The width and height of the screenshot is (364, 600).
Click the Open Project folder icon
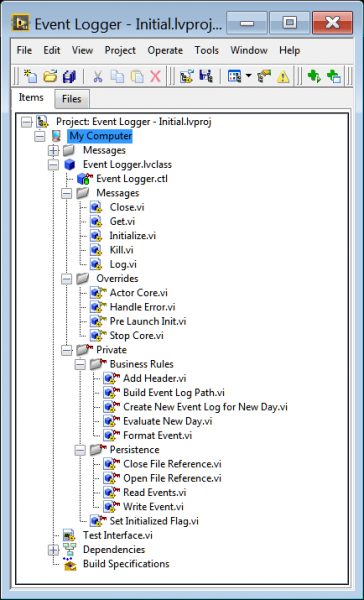tap(50, 76)
